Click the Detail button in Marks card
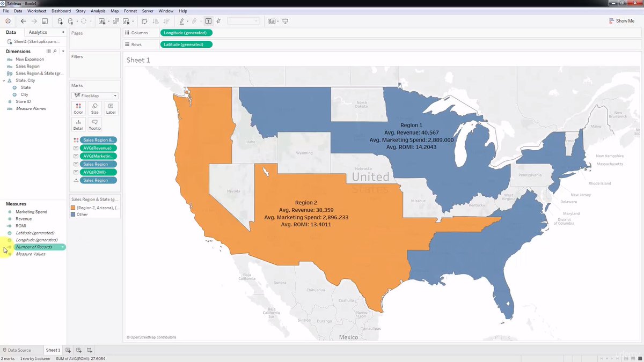Viewport: 644px width, 362px height. coord(78,125)
